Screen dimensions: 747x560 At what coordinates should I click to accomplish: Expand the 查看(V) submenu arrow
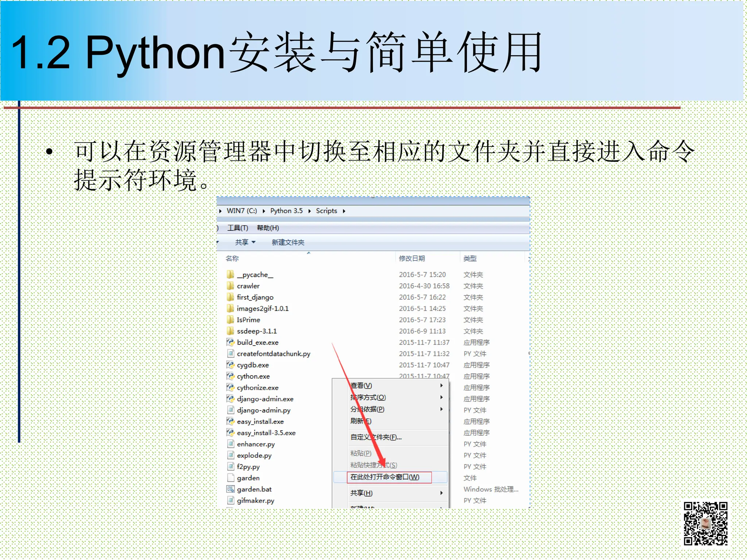pos(441,385)
